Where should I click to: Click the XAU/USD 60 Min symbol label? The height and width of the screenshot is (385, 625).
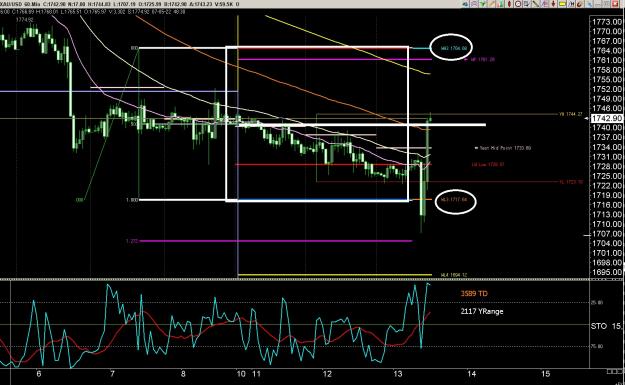point(19,4)
